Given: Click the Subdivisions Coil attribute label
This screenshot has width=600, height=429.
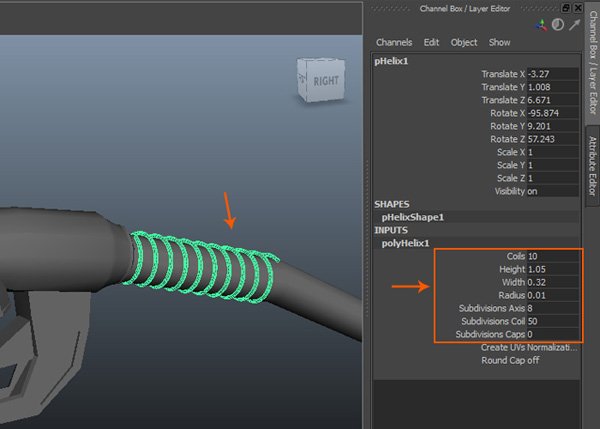Looking at the screenshot, I should click(x=493, y=321).
